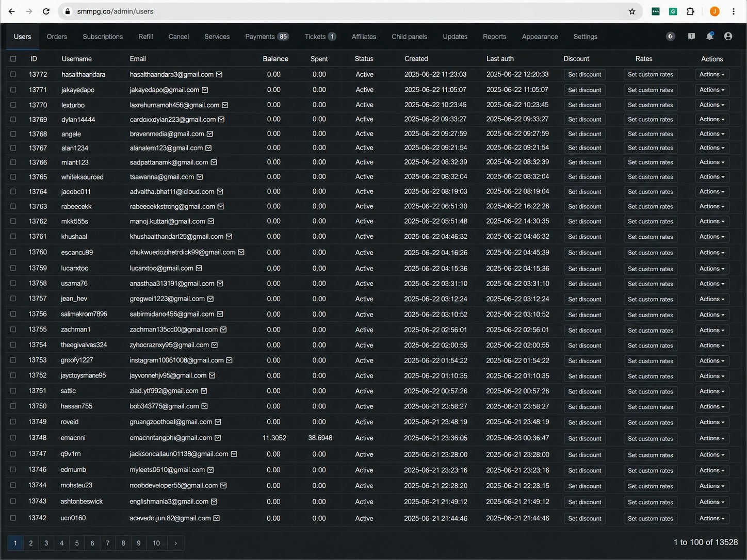
Task: Select the checkbox for user 13772
Action: (13, 74)
